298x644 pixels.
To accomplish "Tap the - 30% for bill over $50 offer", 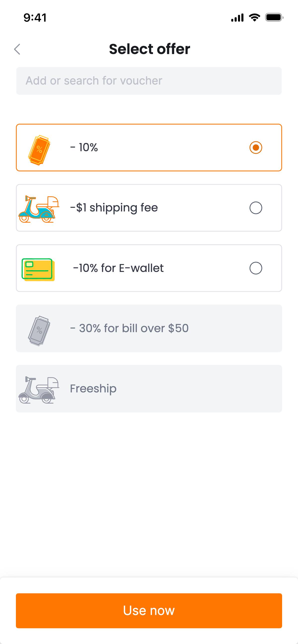I will click(129, 328).
